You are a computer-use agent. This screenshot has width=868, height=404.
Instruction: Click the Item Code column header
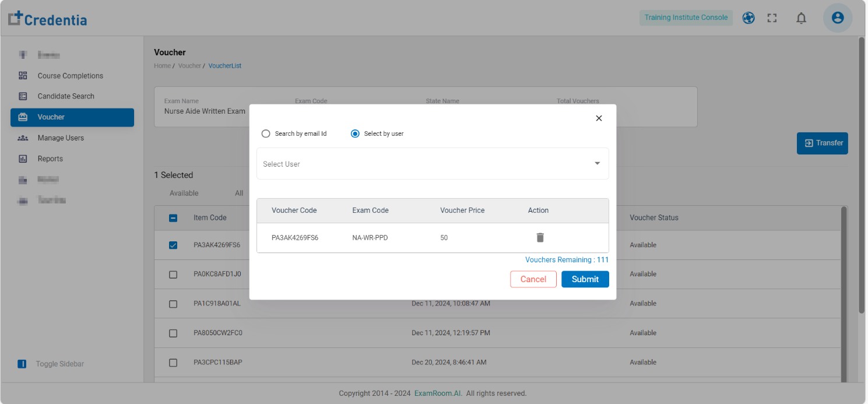point(210,217)
